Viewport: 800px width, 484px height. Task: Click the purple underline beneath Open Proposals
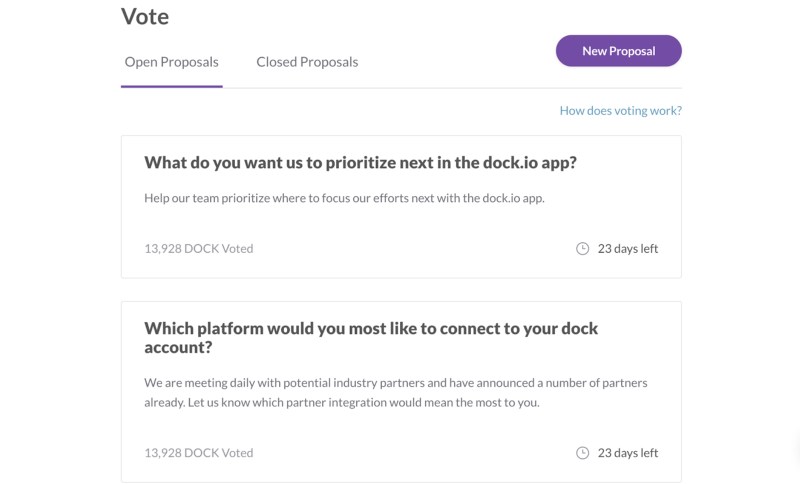click(x=171, y=87)
